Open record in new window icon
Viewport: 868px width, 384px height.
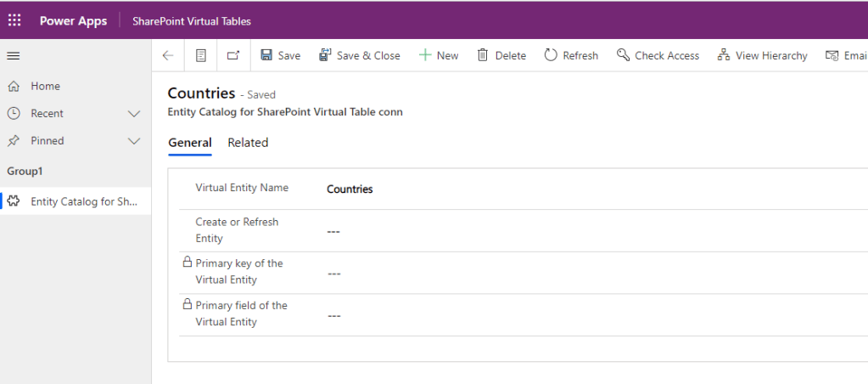233,56
